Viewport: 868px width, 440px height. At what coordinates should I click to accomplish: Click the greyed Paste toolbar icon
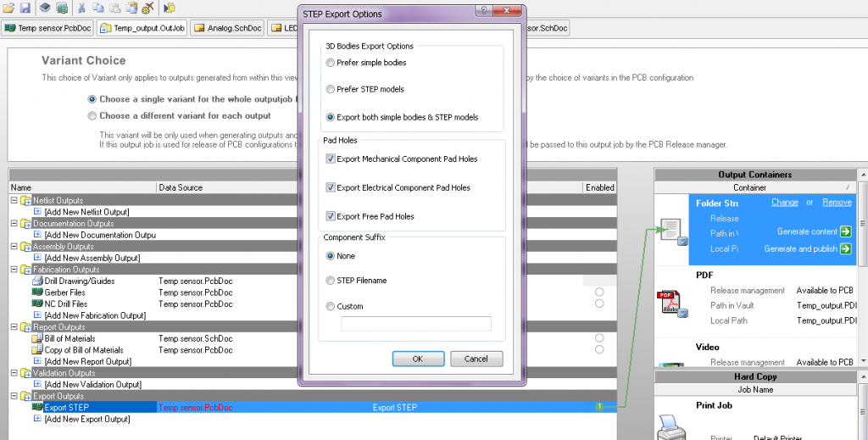tap(114, 8)
